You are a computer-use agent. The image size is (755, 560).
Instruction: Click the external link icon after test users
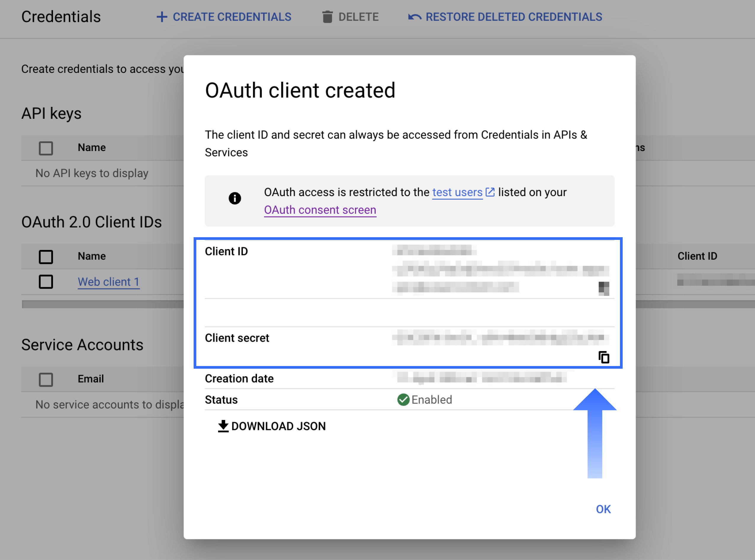pyautogui.click(x=490, y=192)
